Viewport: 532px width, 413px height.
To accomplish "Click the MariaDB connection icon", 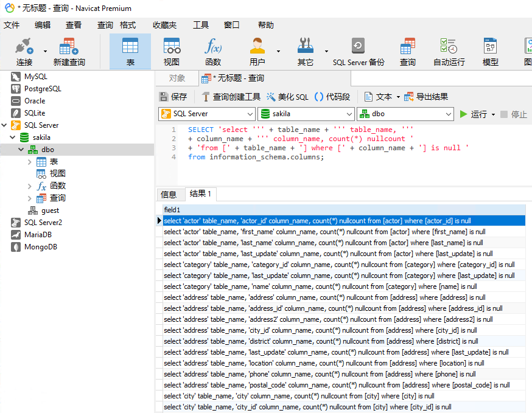I will point(16,235).
